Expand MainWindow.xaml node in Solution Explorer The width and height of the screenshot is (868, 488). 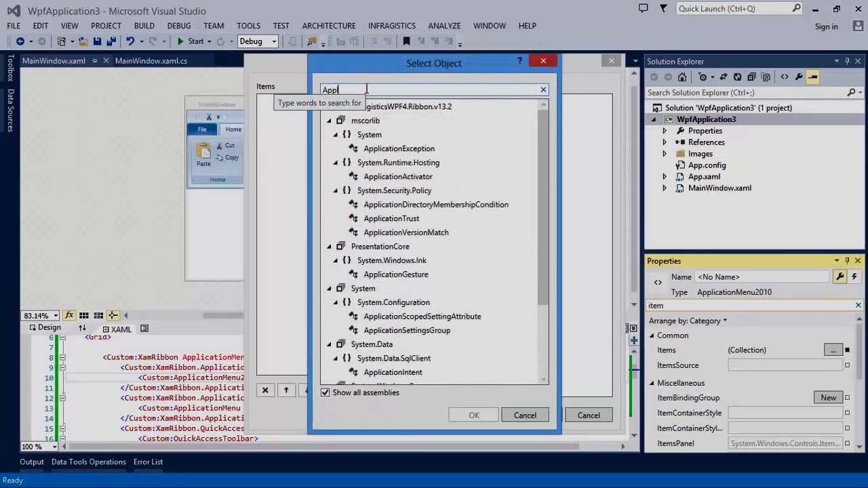[x=665, y=188]
